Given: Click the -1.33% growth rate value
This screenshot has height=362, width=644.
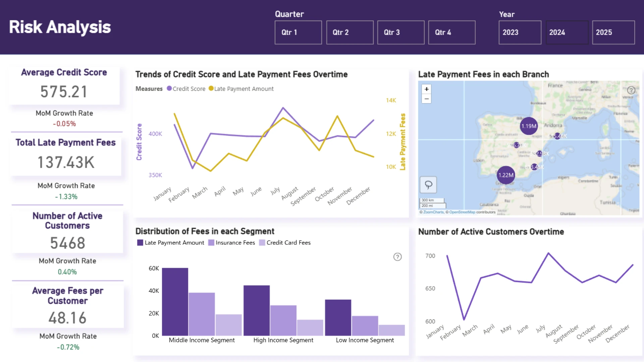Looking at the screenshot, I should 66,197.
